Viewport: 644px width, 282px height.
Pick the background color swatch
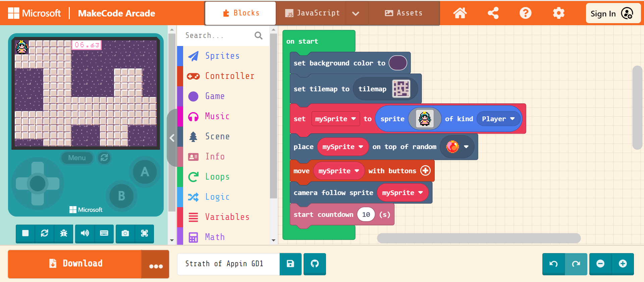(398, 63)
